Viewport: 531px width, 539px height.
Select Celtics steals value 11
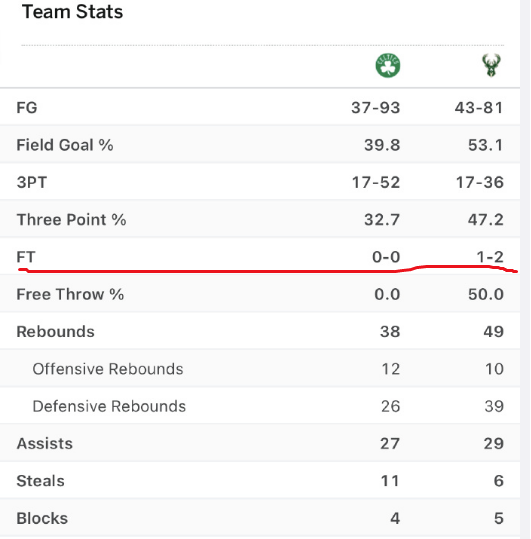point(390,481)
